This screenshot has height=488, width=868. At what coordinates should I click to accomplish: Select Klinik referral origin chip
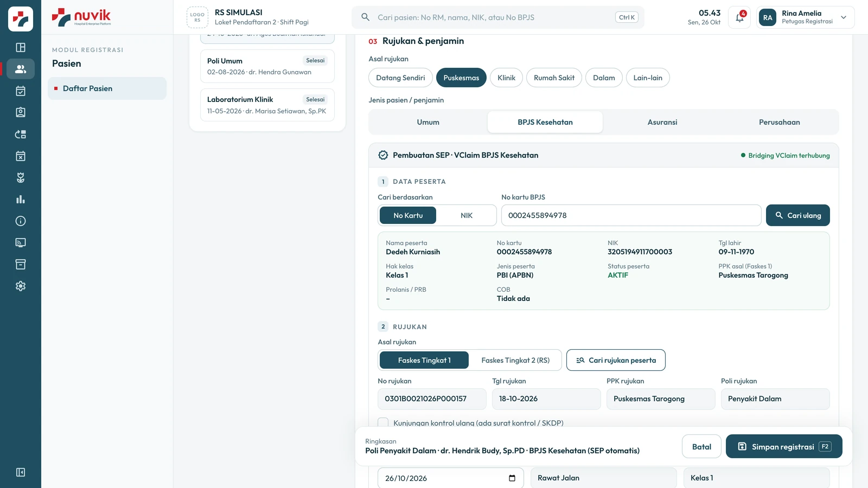(x=506, y=78)
